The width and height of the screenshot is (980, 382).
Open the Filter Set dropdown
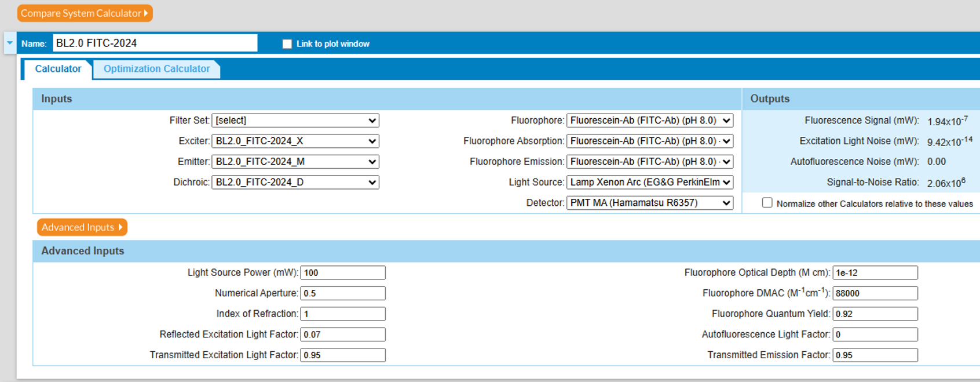(295, 121)
